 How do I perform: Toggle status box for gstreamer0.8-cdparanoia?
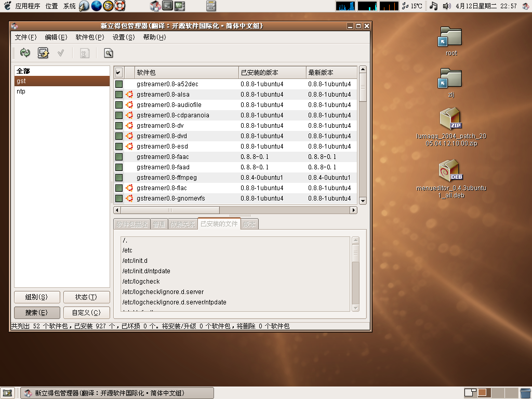[x=119, y=115]
